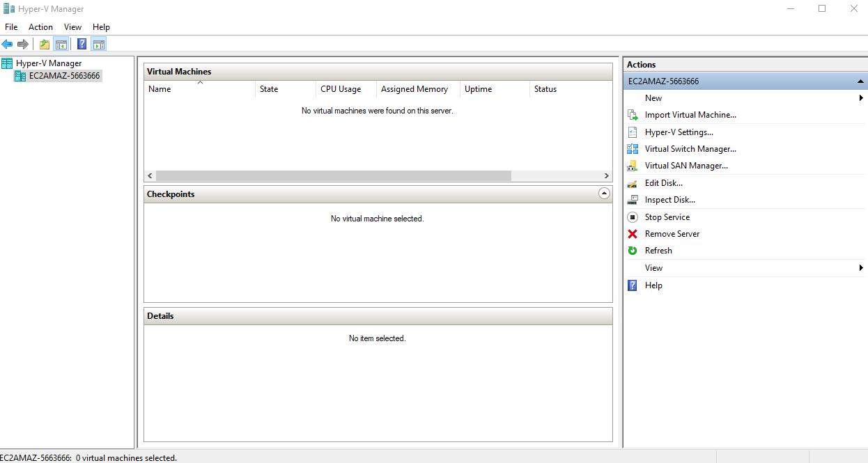868x463 pixels.
Task: Sort by the State column header
Action: [286, 89]
